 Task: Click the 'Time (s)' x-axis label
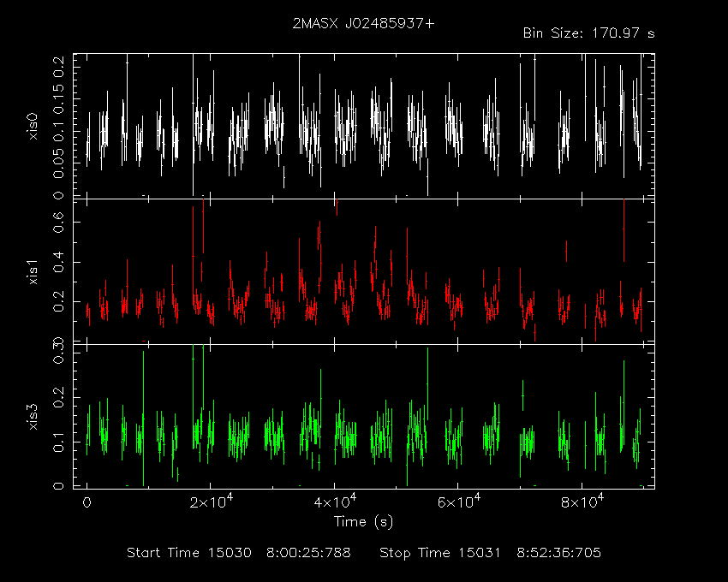[363, 522]
